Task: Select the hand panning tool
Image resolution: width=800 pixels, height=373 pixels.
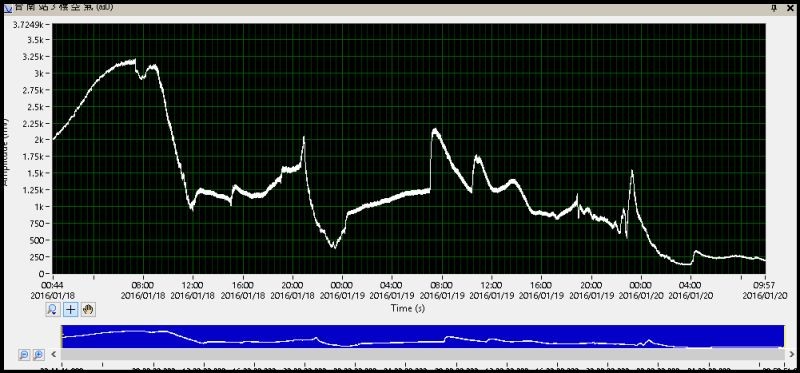Action: 88,309
